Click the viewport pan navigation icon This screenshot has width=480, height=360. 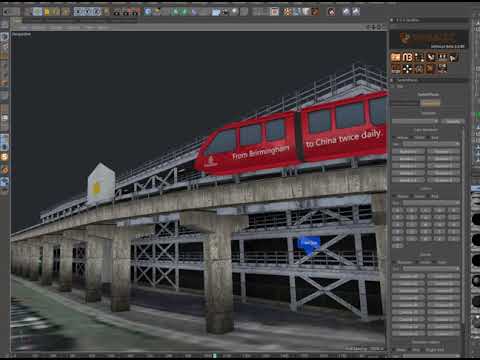(369, 27)
